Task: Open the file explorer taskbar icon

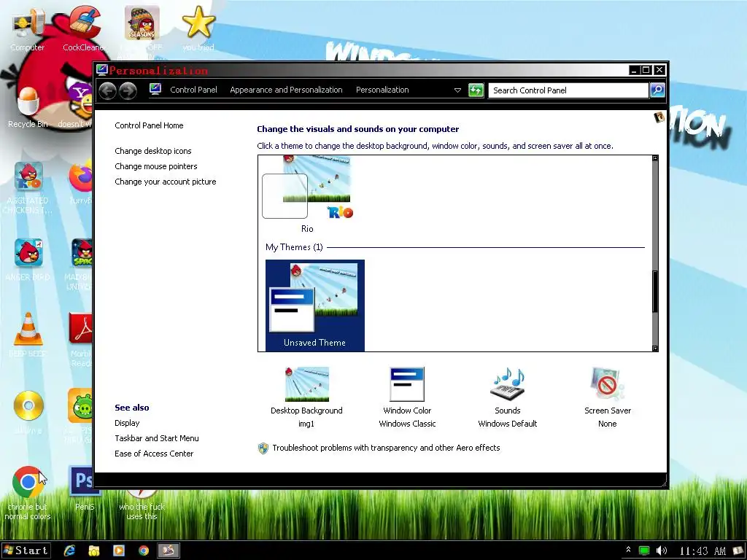Action: (x=94, y=551)
